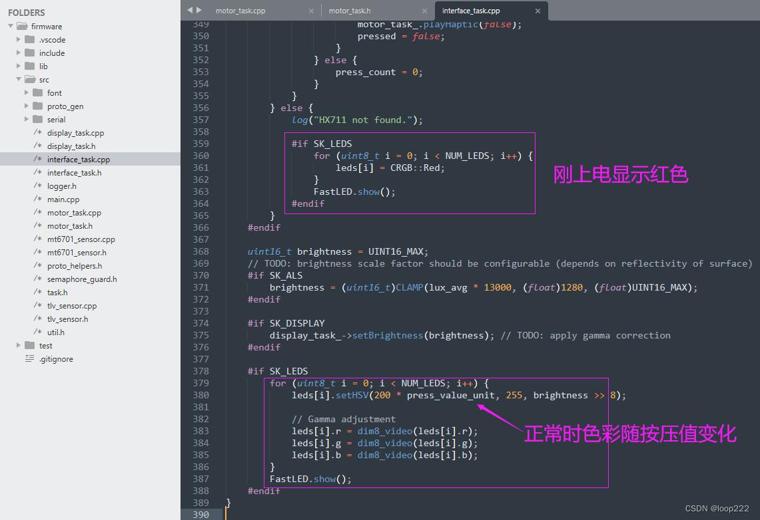Close the motor_task.h tab
Viewport: 760px width, 520px height.
425,11
